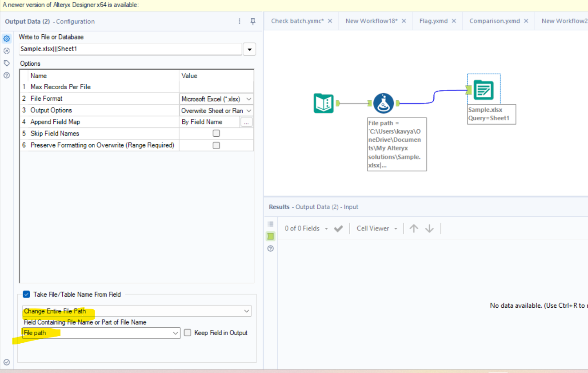Select the Formula tool flask icon

(383, 103)
